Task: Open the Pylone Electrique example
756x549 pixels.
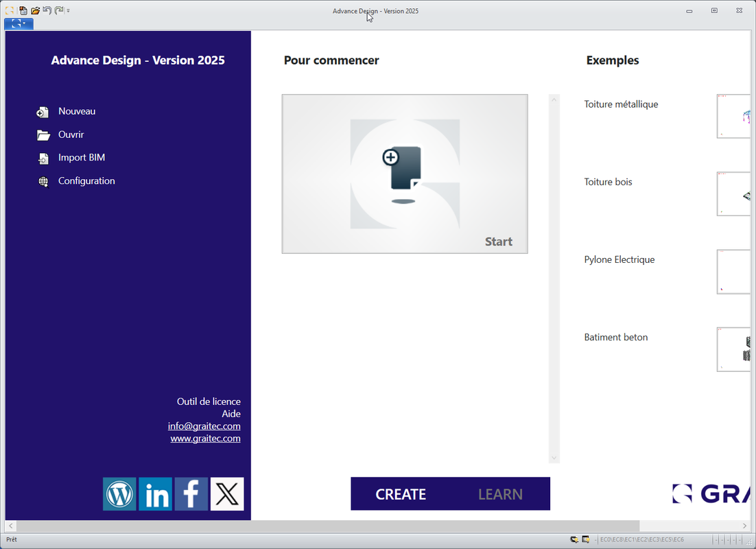Action: pyautogui.click(x=619, y=259)
